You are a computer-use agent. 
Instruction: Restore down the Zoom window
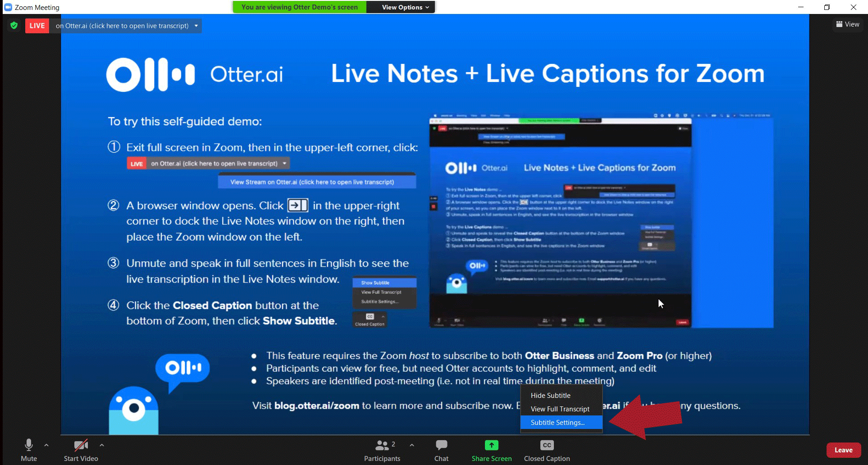click(x=827, y=7)
